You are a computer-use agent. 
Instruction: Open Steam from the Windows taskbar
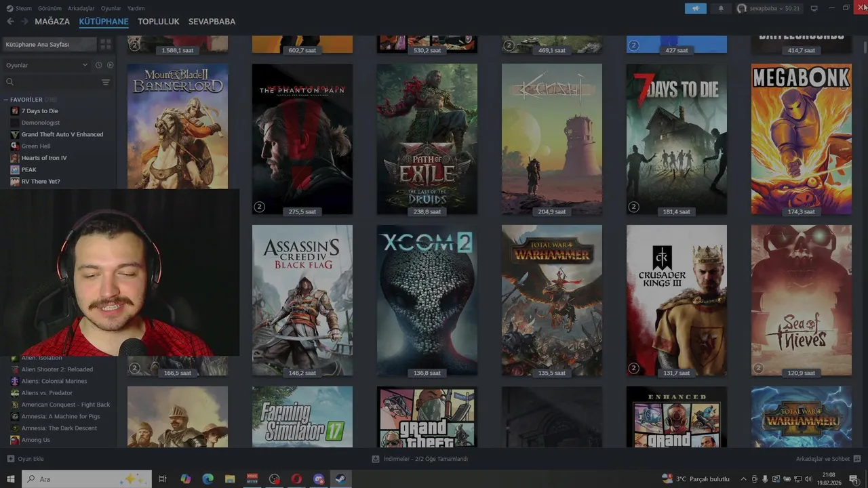coord(341,479)
